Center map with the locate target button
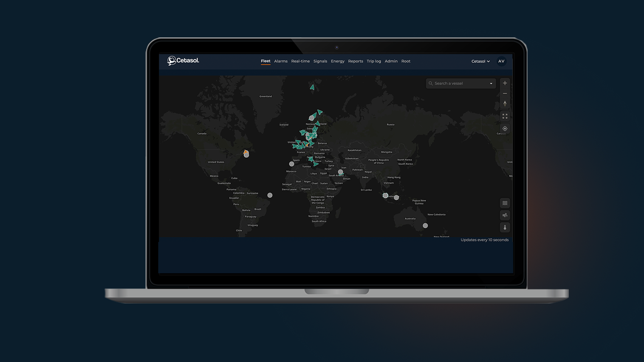 click(505, 129)
